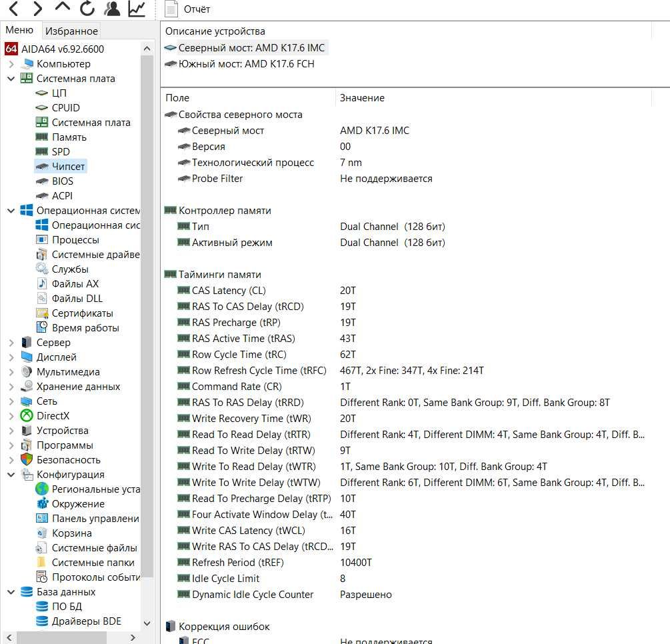
Task: Open Региональные установки globe entry
Action: coord(96,489)
